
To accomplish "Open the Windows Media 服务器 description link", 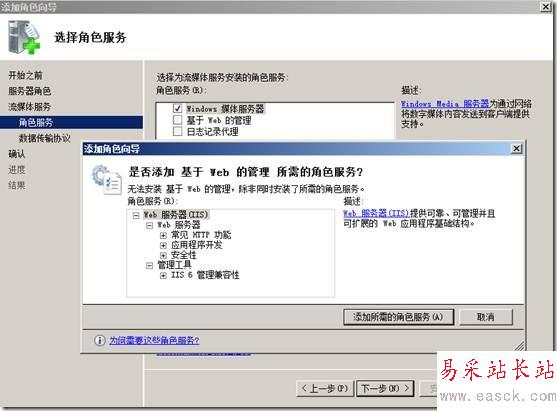I will 445,104.
